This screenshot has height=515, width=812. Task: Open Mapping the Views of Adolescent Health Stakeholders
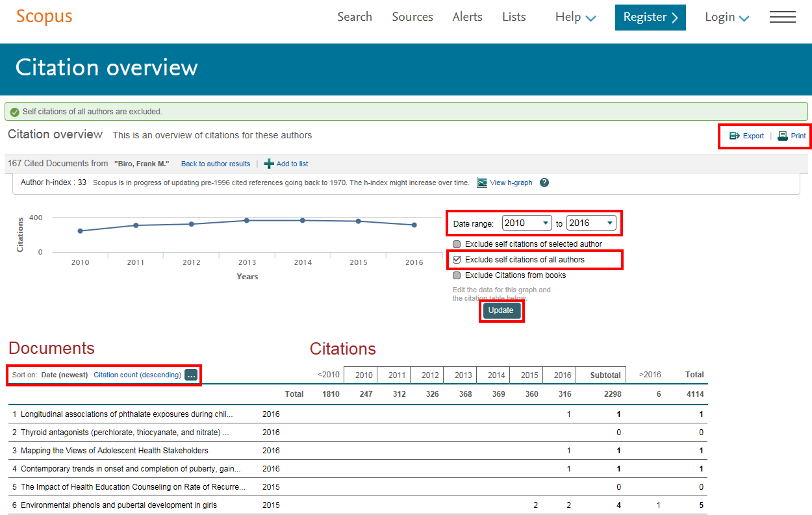(114, 450)
